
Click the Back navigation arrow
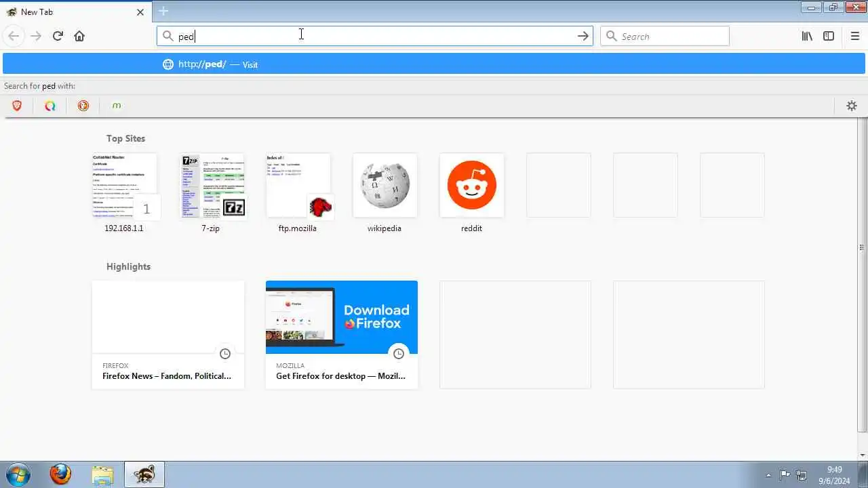click(x=14, y=36)
